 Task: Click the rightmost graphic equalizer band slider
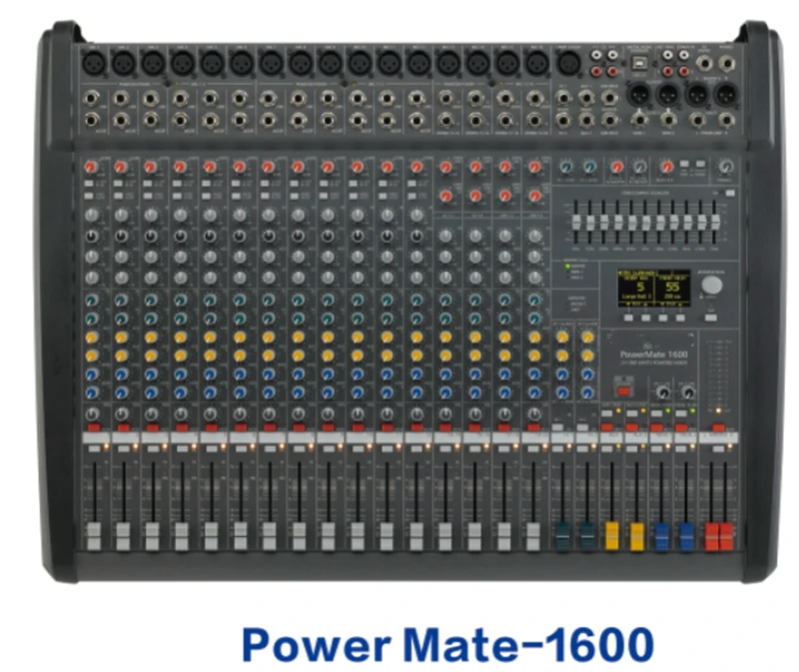715,221
